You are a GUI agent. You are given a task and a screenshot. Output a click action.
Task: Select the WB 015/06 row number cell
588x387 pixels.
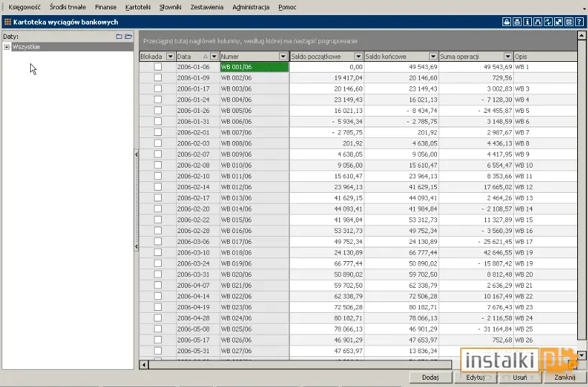click(x=254, y=220)
